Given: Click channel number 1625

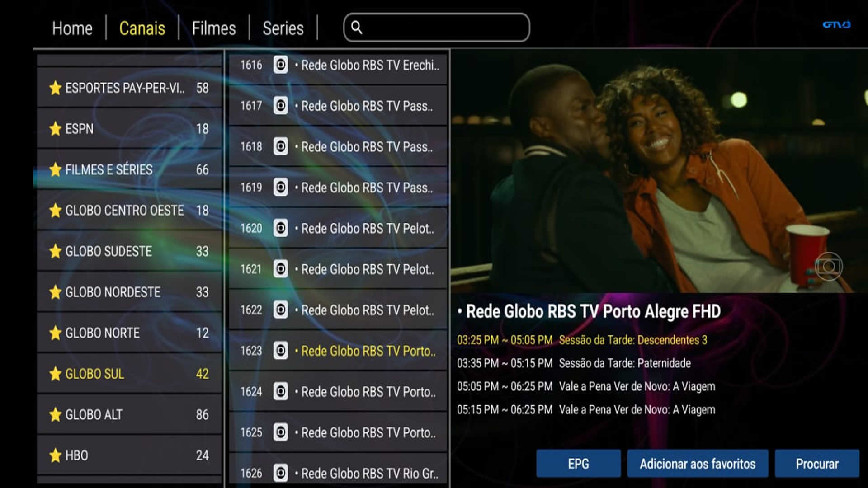Looking at the screenshot, I should coord(251,432).
